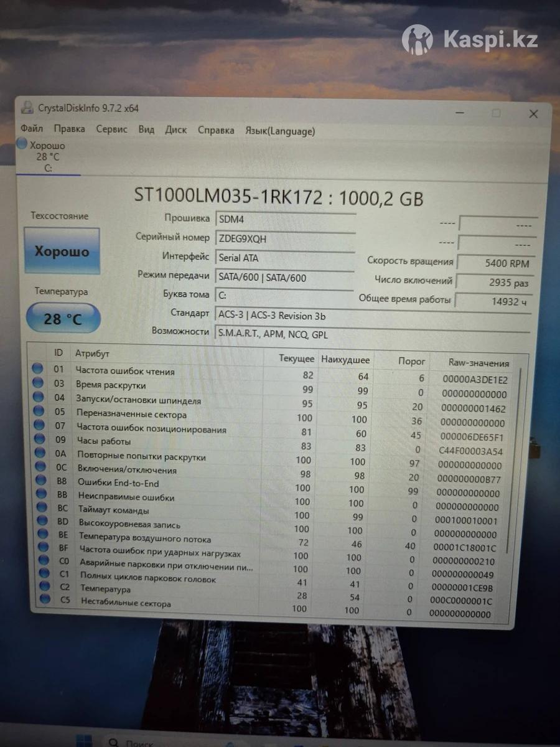
Task: Click status icon for attribute 05 reallocated sectors
Action: click(39, 411)
